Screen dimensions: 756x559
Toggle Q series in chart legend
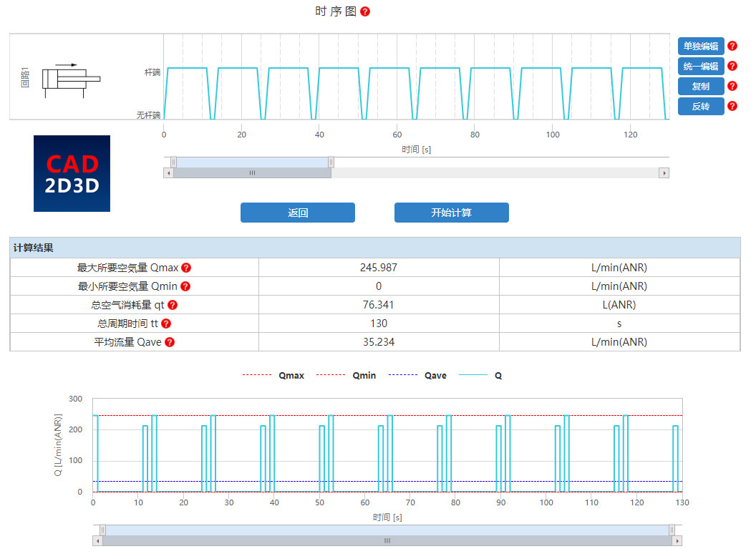tap(480, 375)
